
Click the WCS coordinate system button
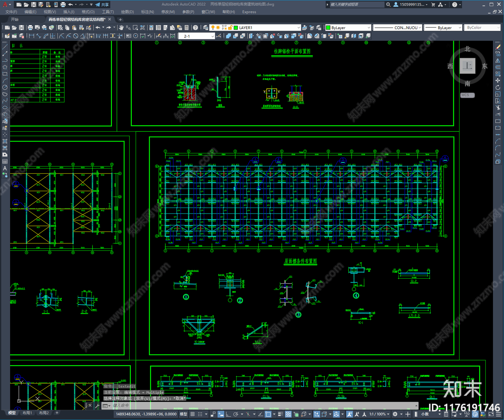467,95
